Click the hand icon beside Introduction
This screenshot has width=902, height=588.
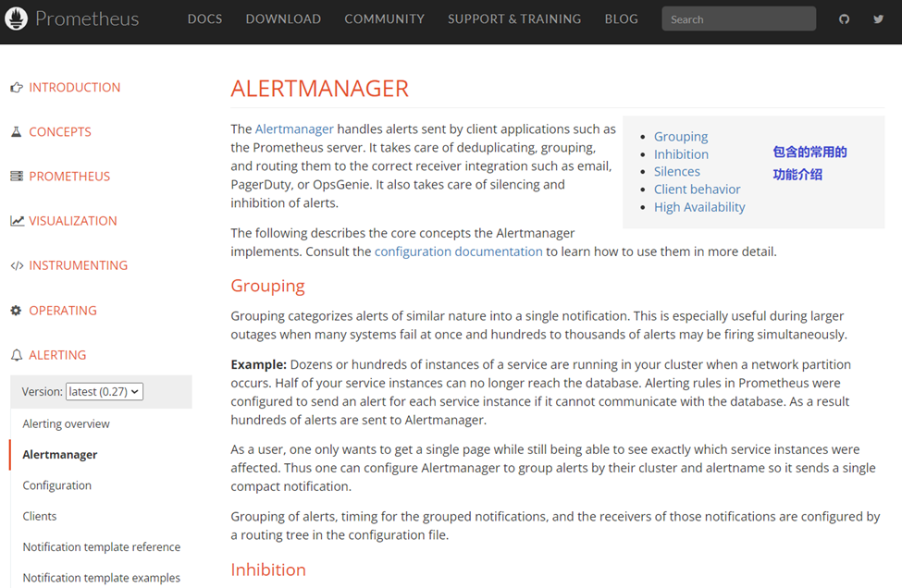point(17,87)
